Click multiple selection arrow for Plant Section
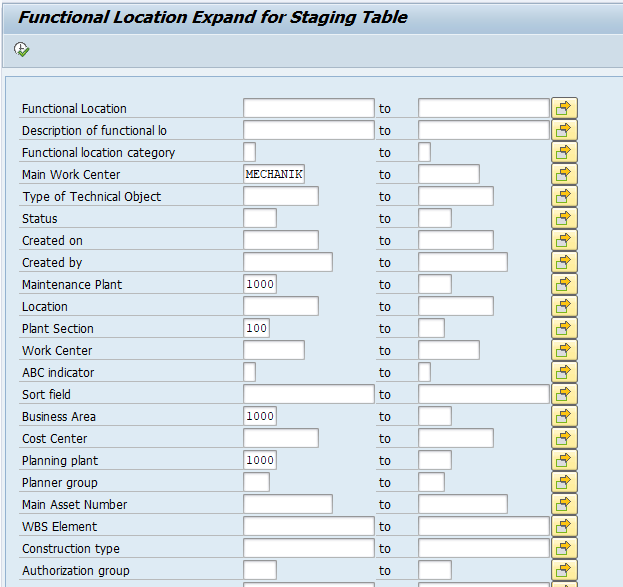The image size is (623, 587). pos(564,328)
